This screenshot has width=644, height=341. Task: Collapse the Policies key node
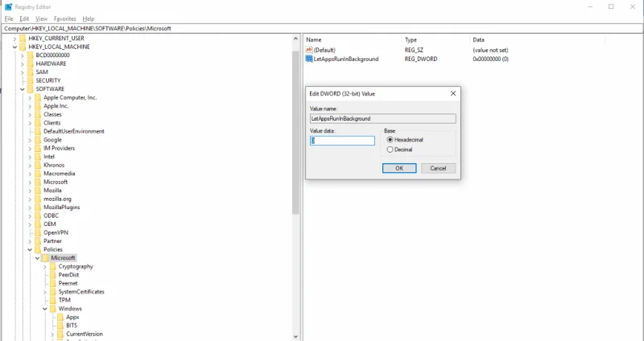tap(30, 249)
